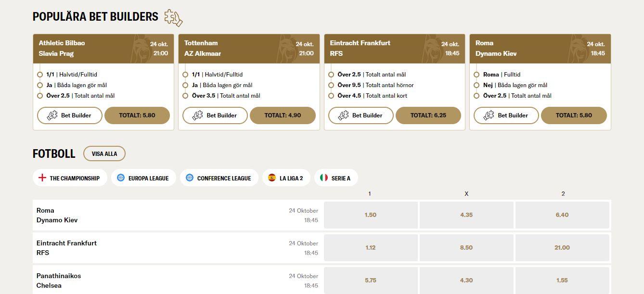Switch to the Serie A tab
Screen dimensions: 644x294
(x=335, y=178)
